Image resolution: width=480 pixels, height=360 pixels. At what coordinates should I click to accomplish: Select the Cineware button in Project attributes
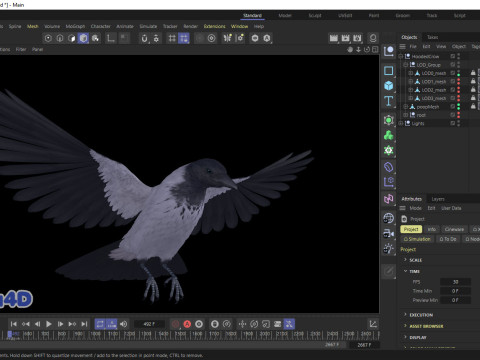(x=454, y=229)
